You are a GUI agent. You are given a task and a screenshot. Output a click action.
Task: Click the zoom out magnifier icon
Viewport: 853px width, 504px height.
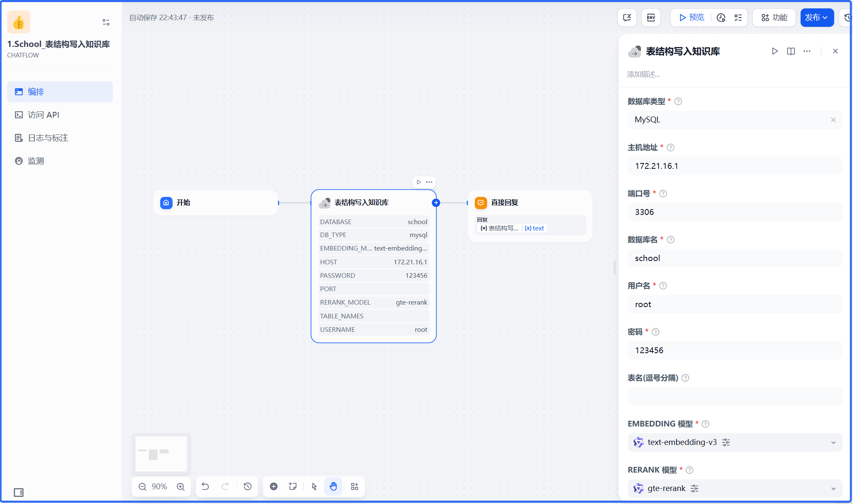coord(143,486)
